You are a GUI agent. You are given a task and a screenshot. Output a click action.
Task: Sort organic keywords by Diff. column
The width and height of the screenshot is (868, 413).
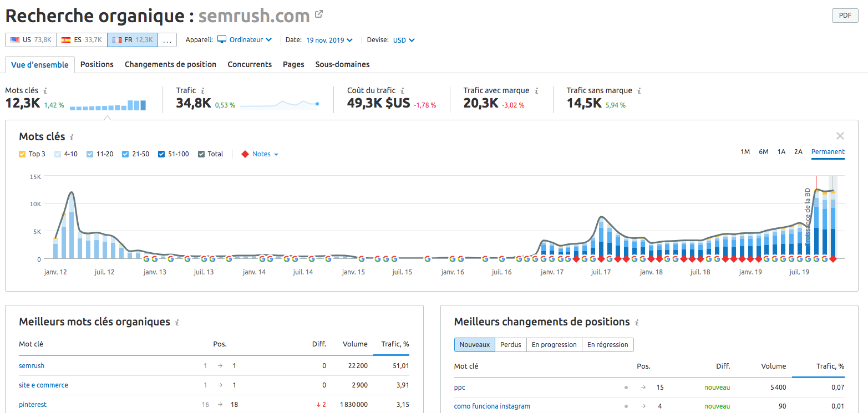(319, 344)
